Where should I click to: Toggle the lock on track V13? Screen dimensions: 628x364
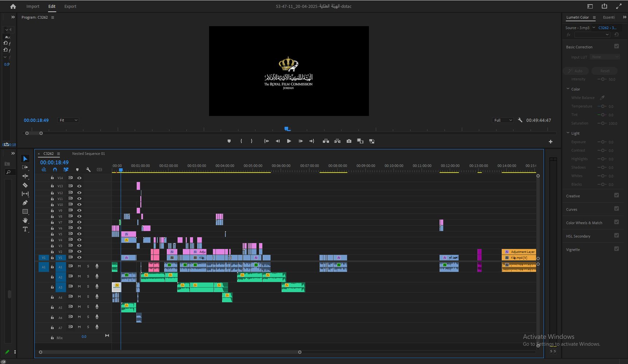tap(52, 186)
